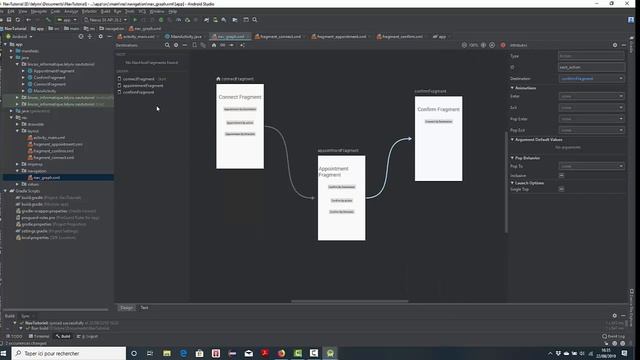
Task: Expand the manifests folder
Action: point(11,51)
